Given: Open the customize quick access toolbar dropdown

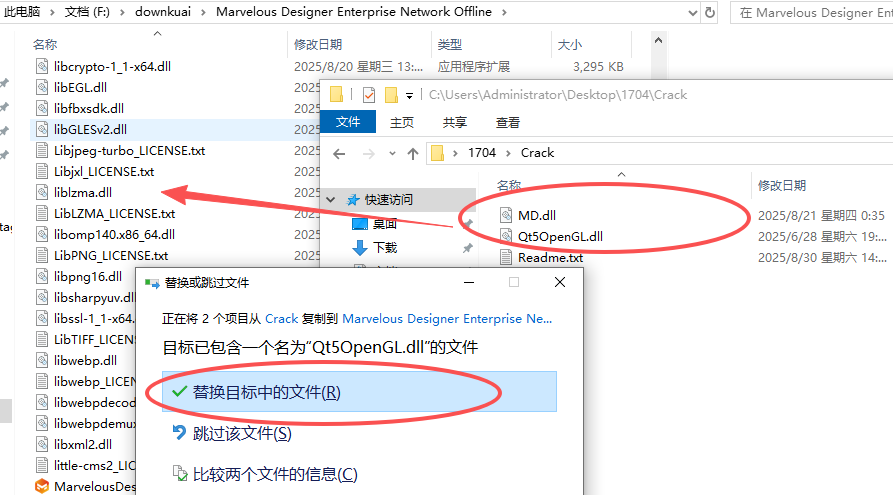Looking at the screenshot, I should coord(409,96).
